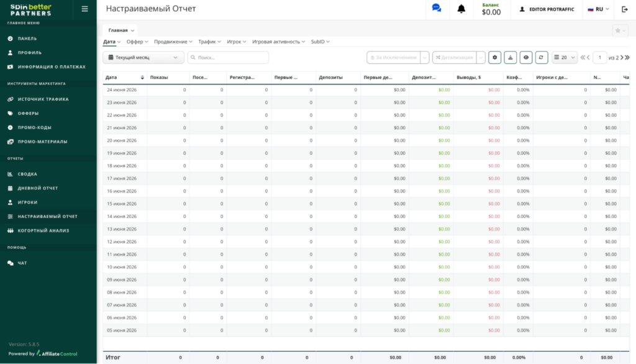The height and width of the screenshot is (364, 636).
Task: Open the RU language selector
Action: pos(598,9)
